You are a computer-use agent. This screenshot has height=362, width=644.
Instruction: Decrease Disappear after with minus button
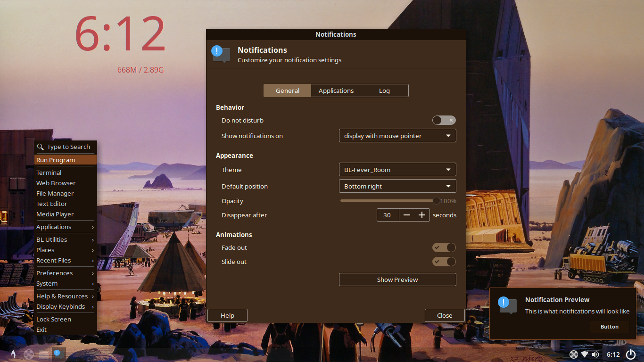pos(407,215)
